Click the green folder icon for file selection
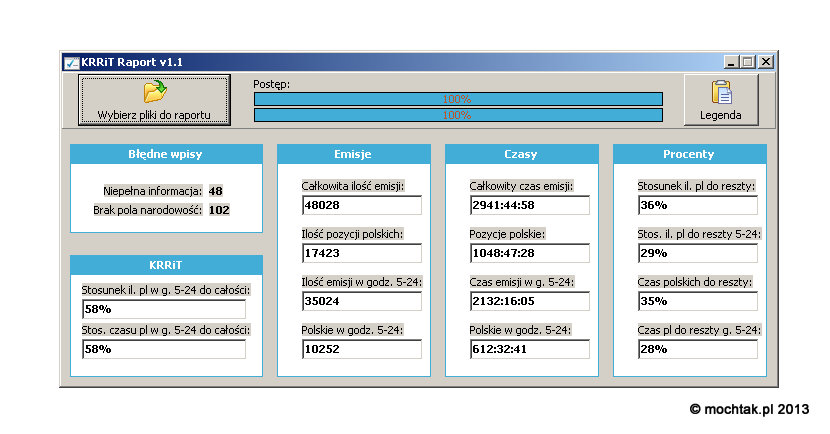Viewport: 830px width, 434px height. (155, 92)
